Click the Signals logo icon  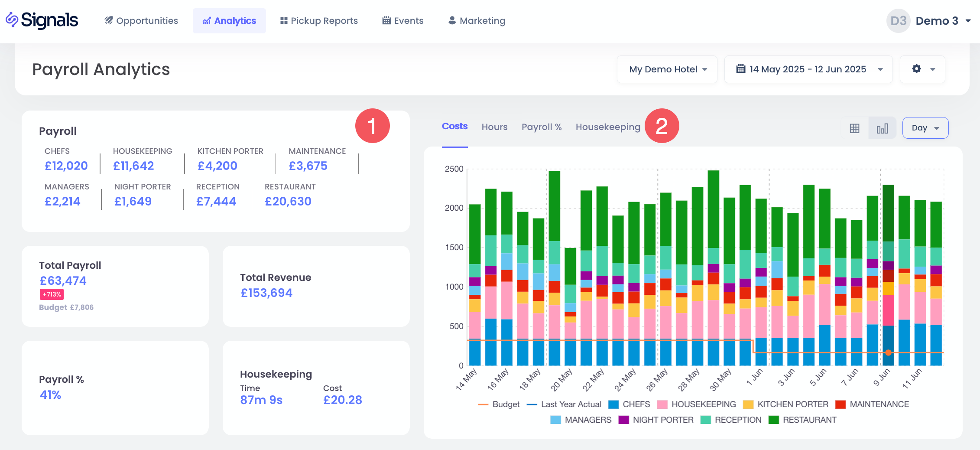12,20
